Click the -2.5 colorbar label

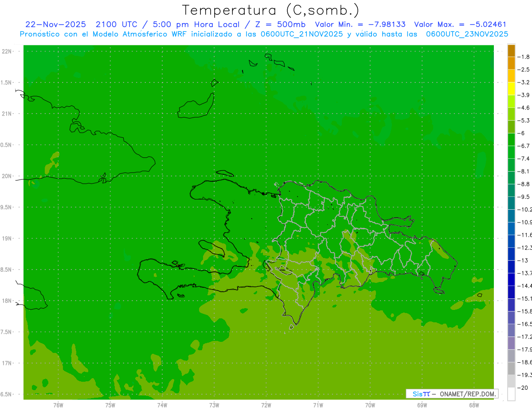coord(524,70)
